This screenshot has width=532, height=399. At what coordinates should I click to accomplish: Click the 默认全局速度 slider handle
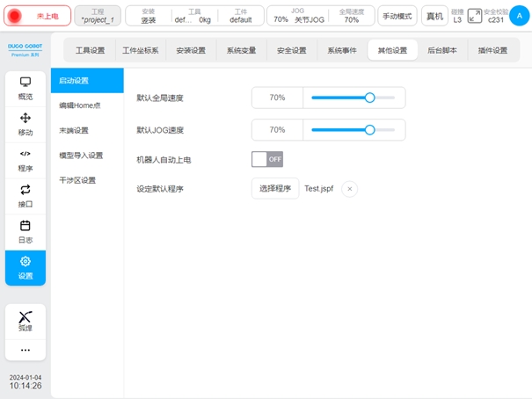(369, 98)
